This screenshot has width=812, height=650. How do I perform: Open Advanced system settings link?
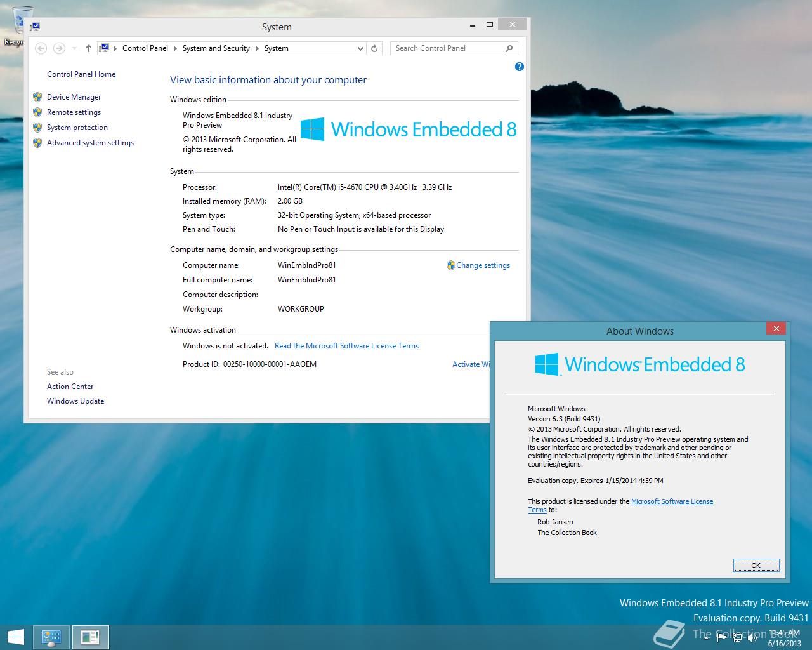point(91,143)
